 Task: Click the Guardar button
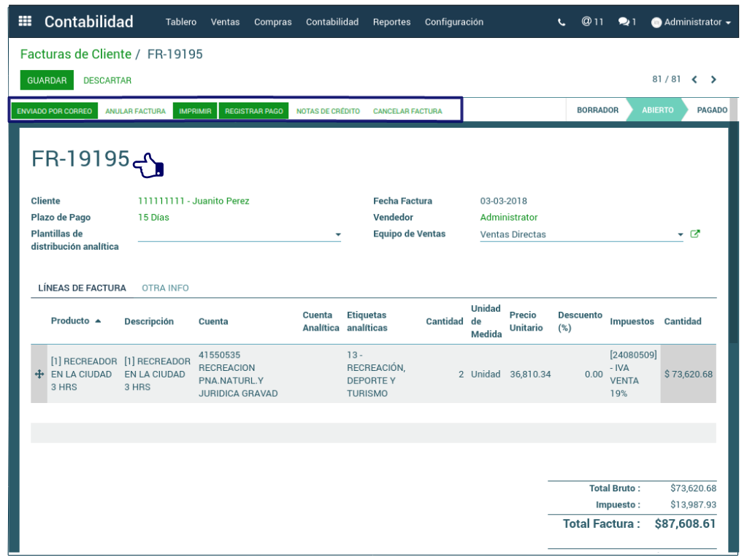coord(47,80)
